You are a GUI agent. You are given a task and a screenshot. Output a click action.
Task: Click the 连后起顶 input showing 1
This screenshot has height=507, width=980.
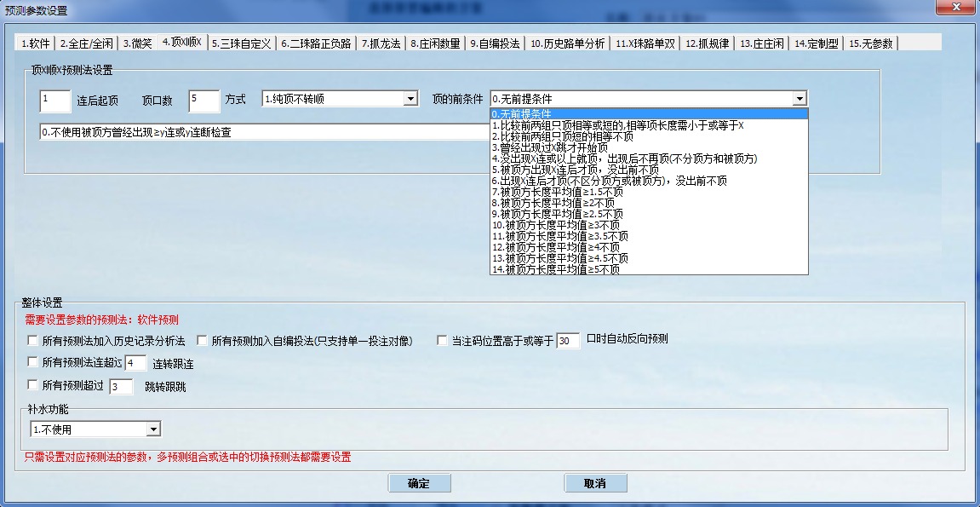pos(54,98)
